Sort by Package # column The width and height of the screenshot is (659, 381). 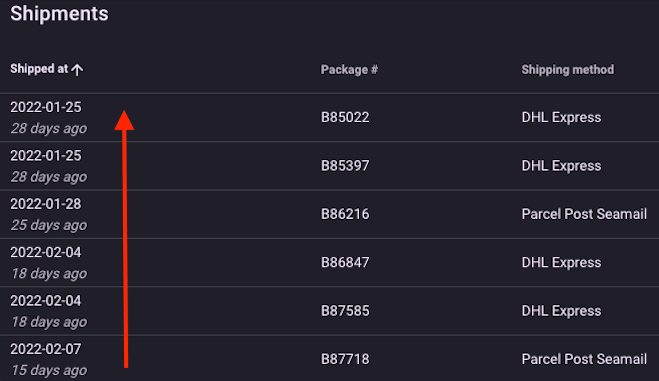[349, 70]
